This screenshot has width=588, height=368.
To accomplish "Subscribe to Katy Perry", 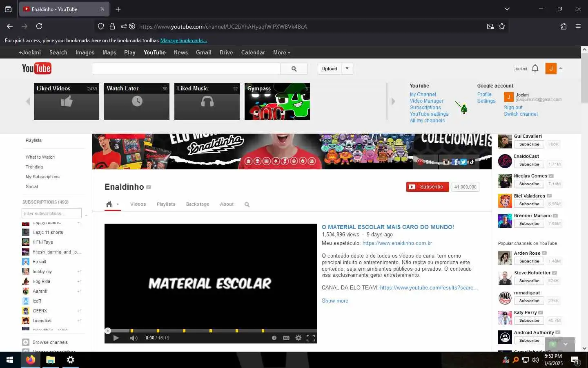I will (x=529, y=321).
